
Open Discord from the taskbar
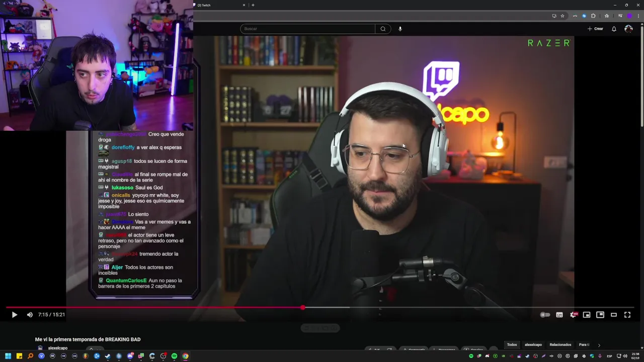[x=130, y=356]
